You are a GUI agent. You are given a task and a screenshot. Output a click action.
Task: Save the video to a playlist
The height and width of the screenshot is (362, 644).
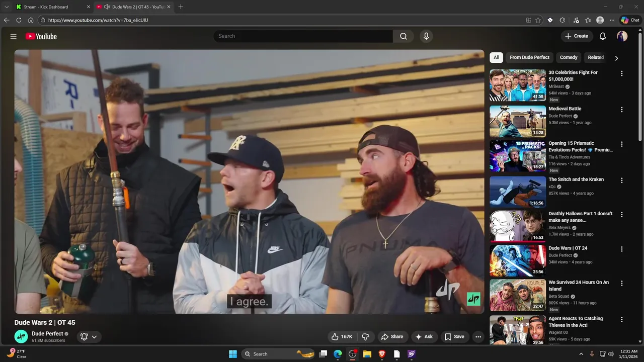454,337
